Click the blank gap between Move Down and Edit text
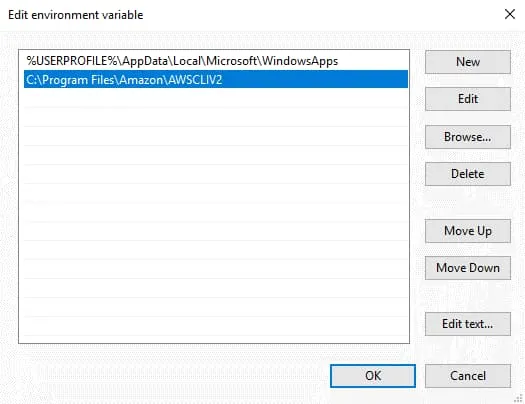Viewport: 525px width, 404px height. pos(468,296)
